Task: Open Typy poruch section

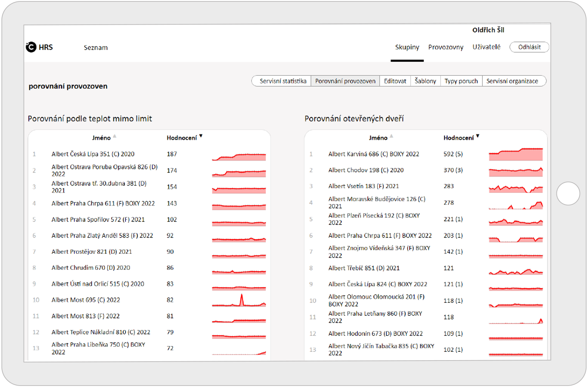Action: pos(461,81)
